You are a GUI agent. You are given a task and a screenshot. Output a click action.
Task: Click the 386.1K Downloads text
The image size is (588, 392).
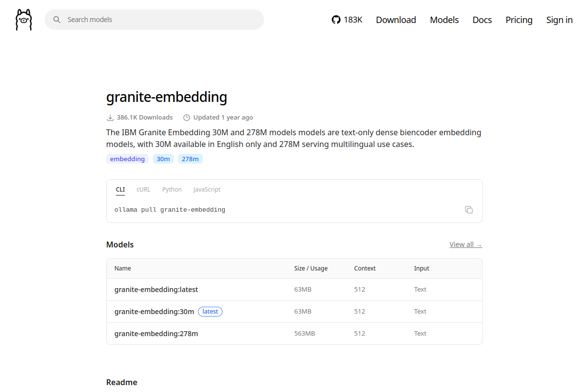pos(145,118)
